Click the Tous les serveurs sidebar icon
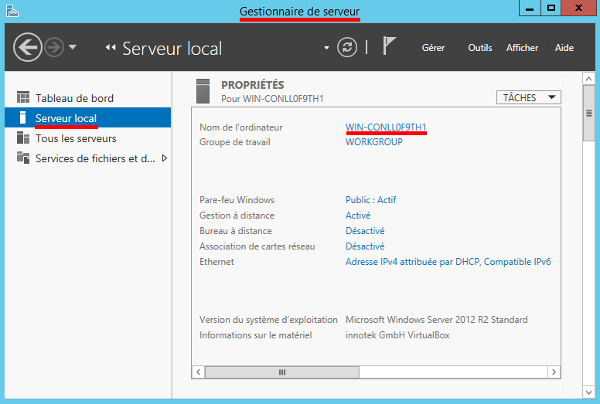600x404 pixels. click(24, 138)
